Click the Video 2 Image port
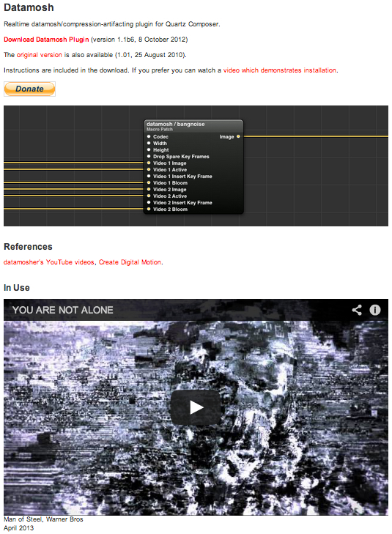Image resolution: width=392 pixels, height=534 pixels. (149, 189)
